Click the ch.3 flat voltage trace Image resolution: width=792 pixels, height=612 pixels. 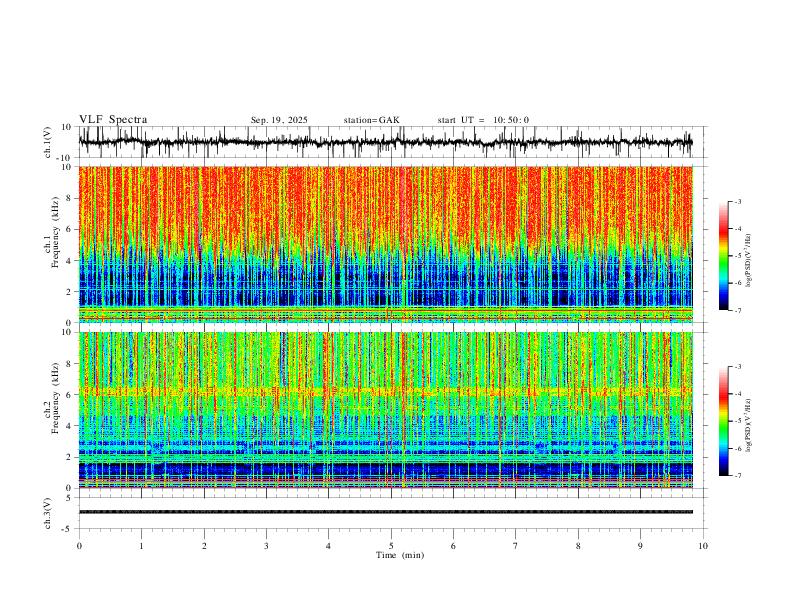385,512
